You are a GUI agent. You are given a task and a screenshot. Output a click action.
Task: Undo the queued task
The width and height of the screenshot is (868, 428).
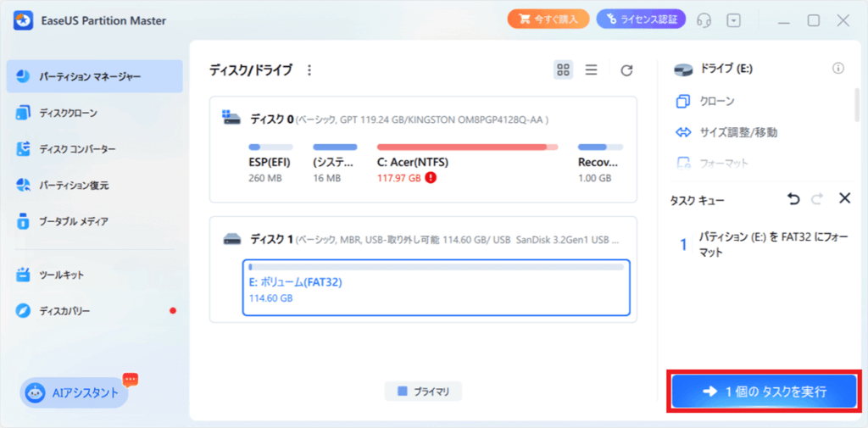793,198
